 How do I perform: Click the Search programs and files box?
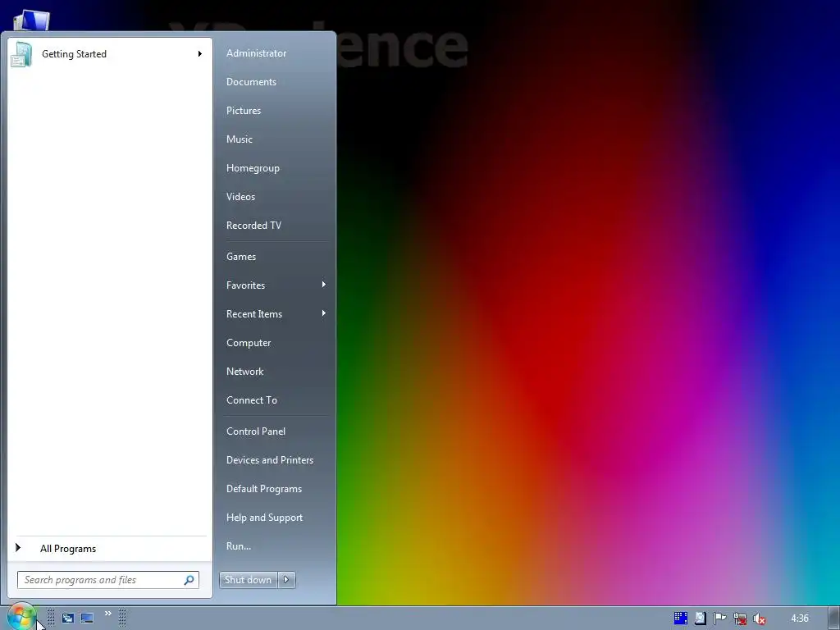(x=108, y=580)
